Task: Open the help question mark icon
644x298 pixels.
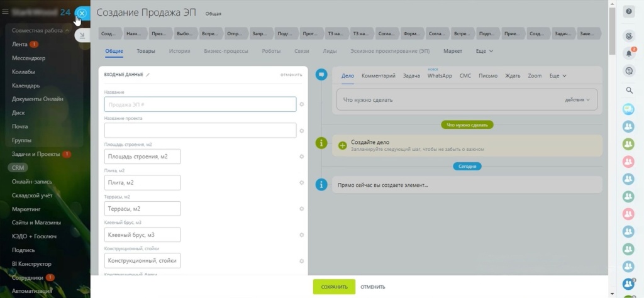Action: pyautogui.click(x=628, y=13)
